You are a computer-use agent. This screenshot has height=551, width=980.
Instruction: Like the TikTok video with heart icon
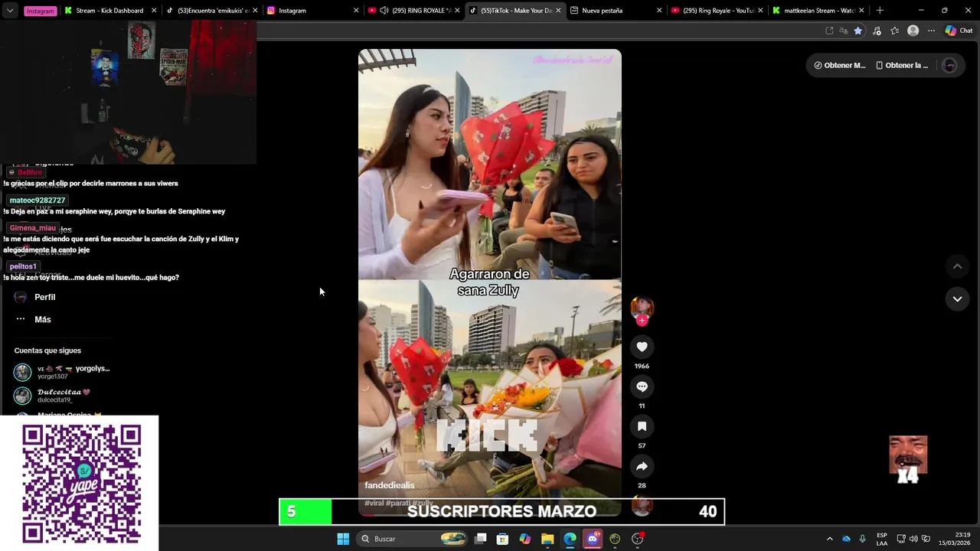(x=642, y=347)
